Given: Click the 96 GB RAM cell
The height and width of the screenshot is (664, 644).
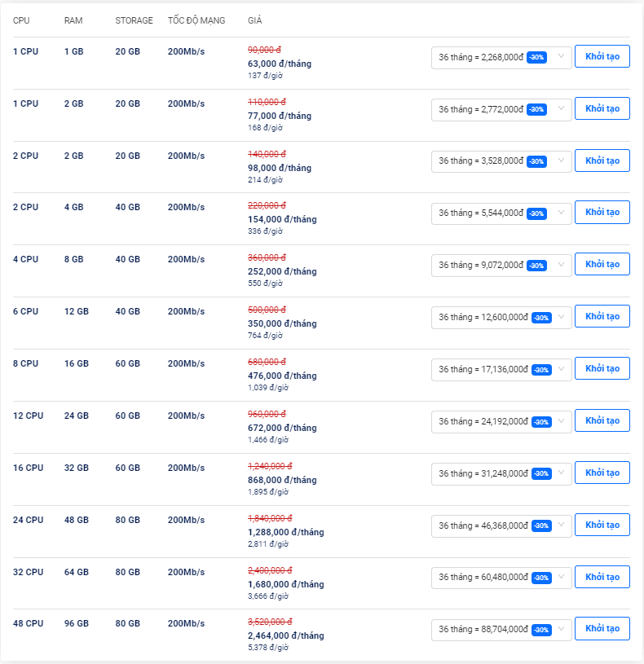Looking at the screenshot, I should [77, 623].
